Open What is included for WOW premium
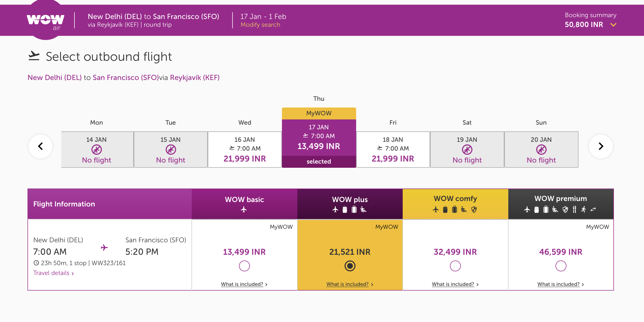Viewport: 644px width, 322px height. click(x=561, y=284)
